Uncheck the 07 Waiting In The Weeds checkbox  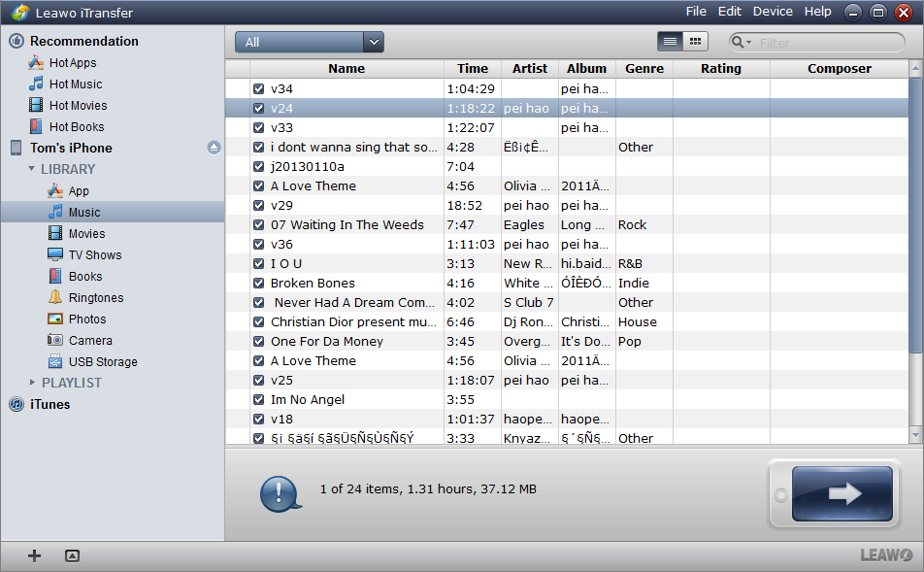259,224
